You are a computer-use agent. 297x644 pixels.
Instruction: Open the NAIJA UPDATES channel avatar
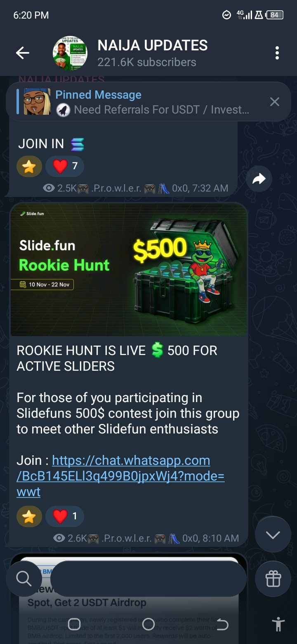[70, 53]
